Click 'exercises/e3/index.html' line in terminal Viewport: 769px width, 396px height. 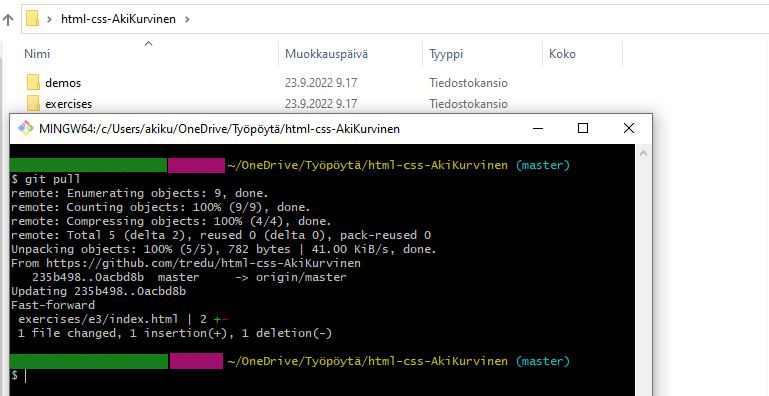tap(123, 319)
